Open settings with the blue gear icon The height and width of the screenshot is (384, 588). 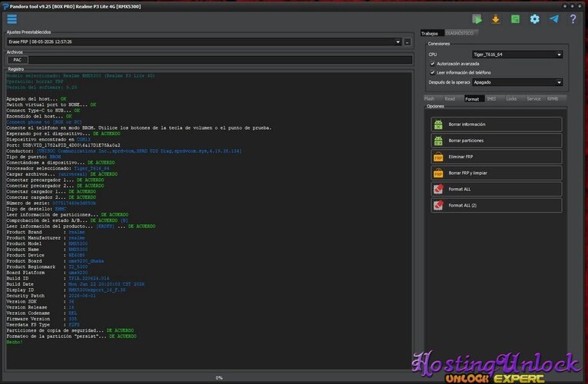(535, 19)
